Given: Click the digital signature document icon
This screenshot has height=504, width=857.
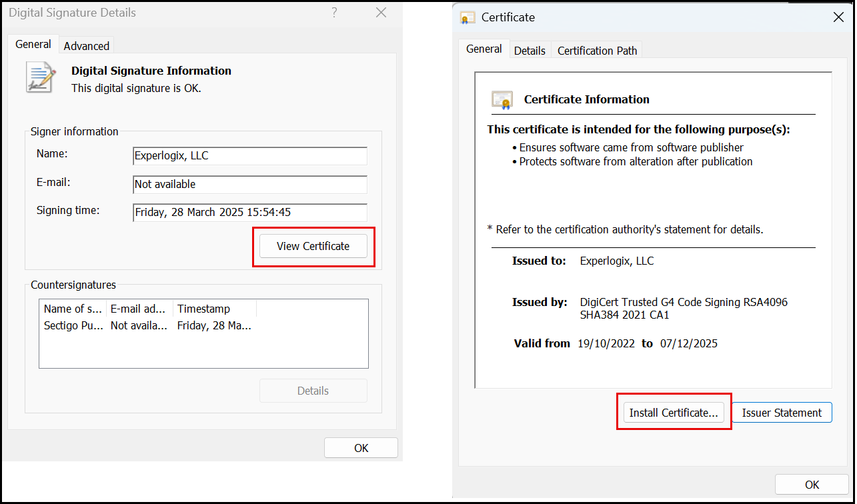Looking at the screenshot, I should 41,77.
